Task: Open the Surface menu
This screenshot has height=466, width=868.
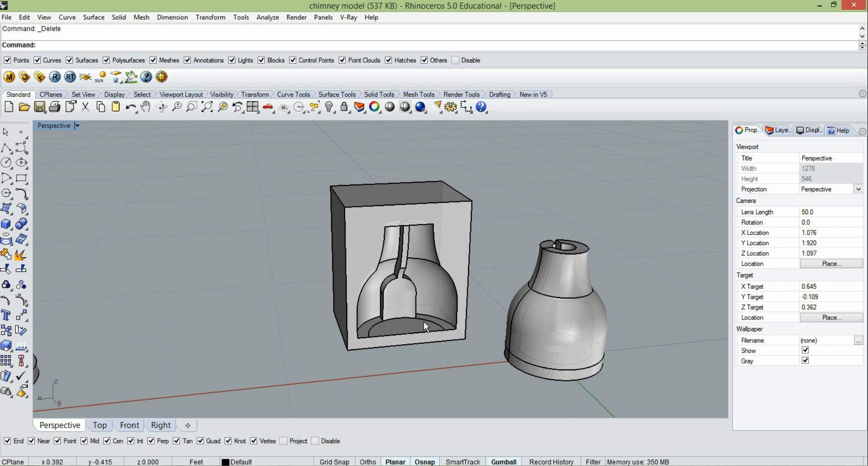Action: click(93, 17)
